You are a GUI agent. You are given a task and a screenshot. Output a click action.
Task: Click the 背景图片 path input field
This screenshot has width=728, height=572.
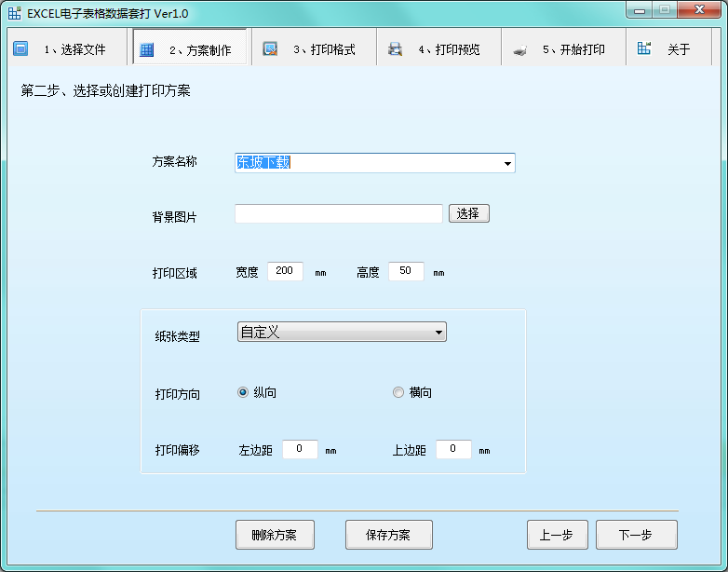pos(338,214)
